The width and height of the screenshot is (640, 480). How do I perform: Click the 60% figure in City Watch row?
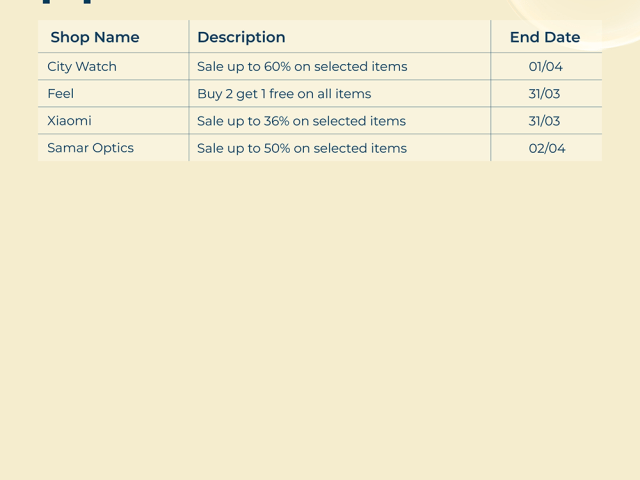click(x=277, y=67)
